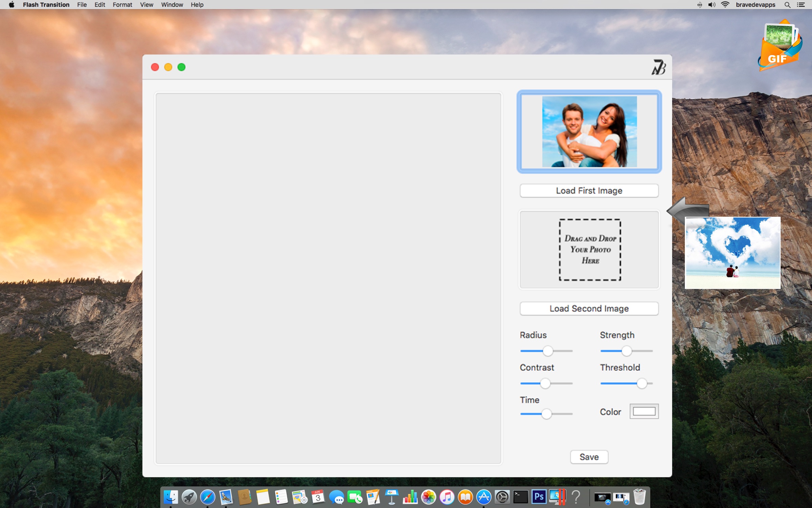The image size is (812, 508).
Task: Click the Drag and Drop photo placeholder
Action: tap(590, 250)
